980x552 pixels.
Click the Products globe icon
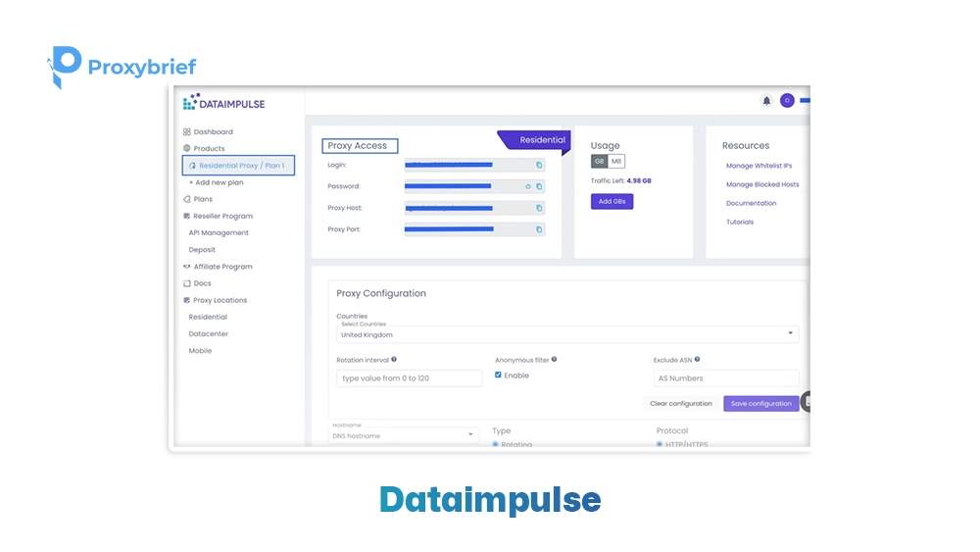tap(187, 148)
